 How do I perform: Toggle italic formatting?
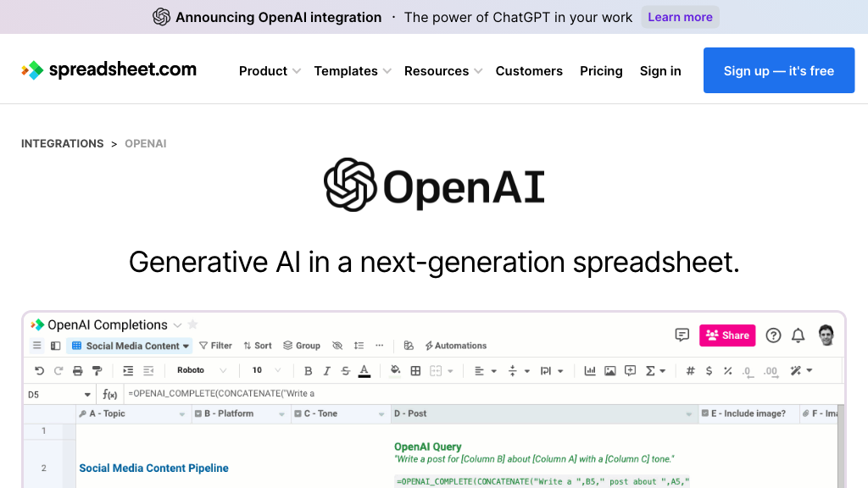326,370
